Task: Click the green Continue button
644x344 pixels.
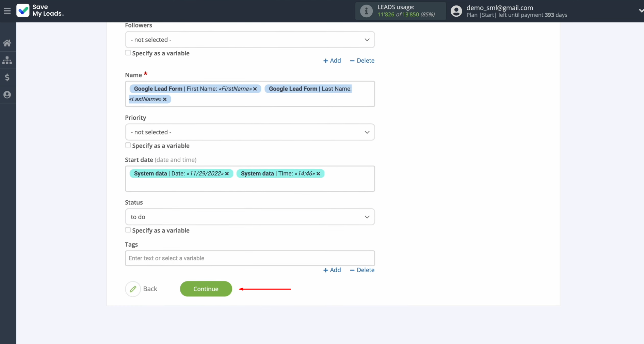Action: (206, 289)
